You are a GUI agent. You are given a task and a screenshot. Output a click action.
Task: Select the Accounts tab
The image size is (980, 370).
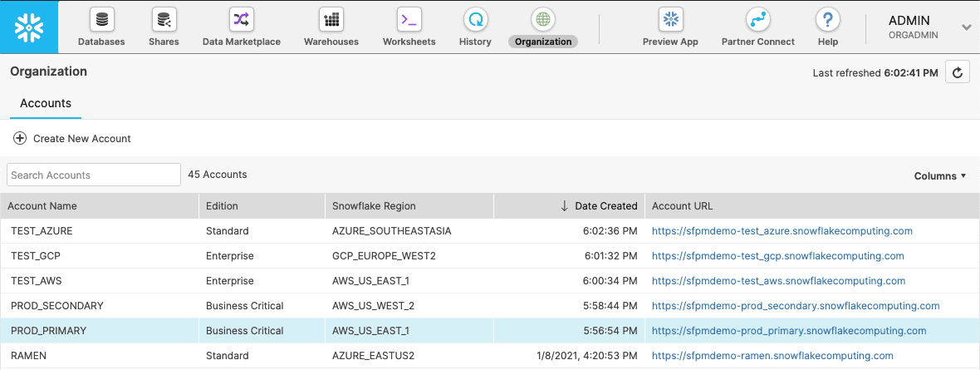click(x=46, y=104)
